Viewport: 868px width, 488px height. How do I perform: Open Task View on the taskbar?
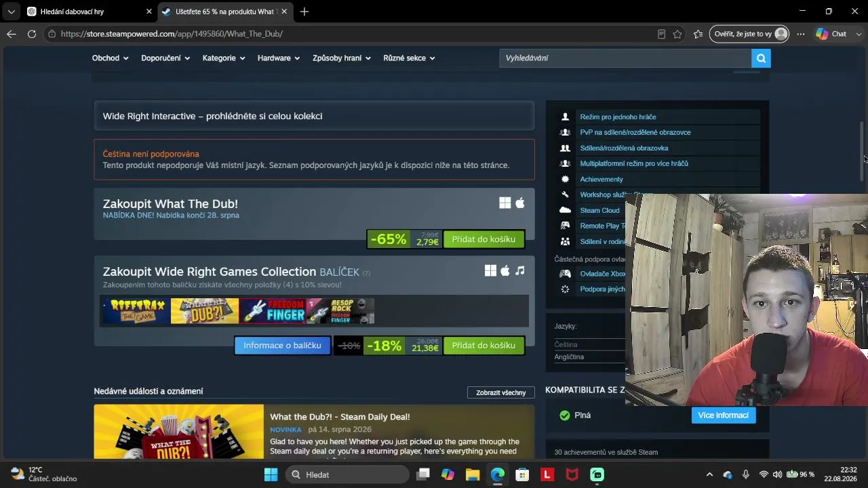point(423,474)
